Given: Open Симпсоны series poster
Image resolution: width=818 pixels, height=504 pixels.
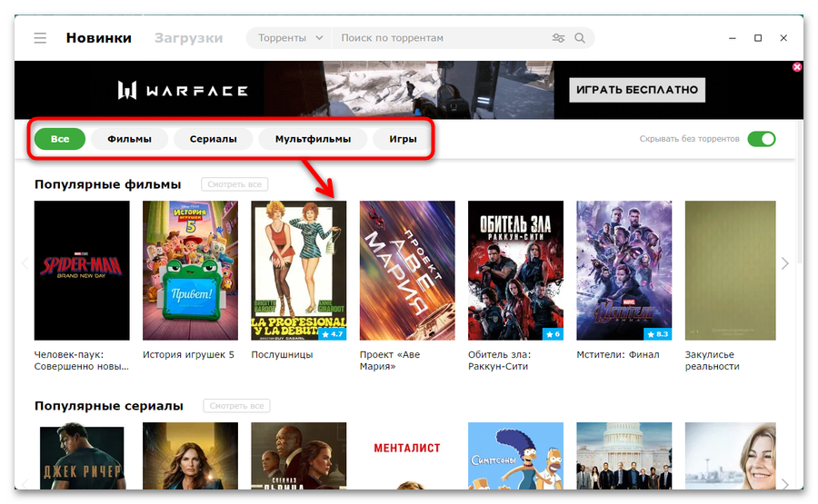Looking at the screenshot, I should coord(516,456).
